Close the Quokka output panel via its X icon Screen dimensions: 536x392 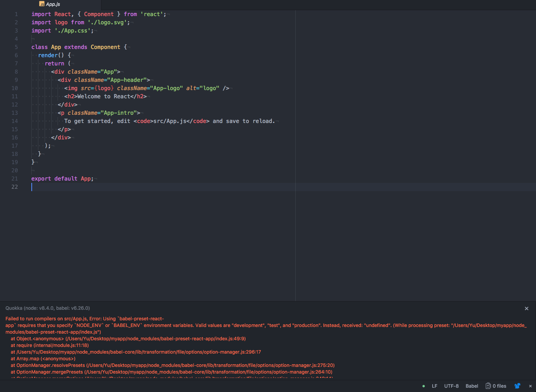(x=527, y=308)
